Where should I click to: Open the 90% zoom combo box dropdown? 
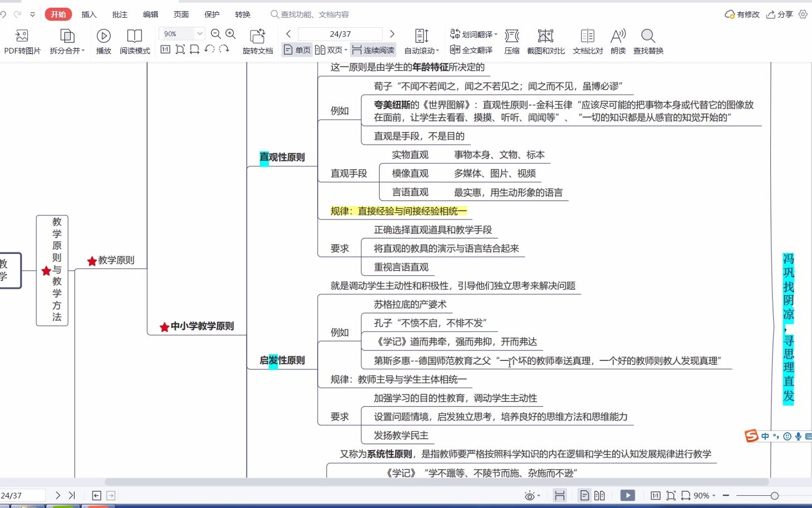[200, 34]
